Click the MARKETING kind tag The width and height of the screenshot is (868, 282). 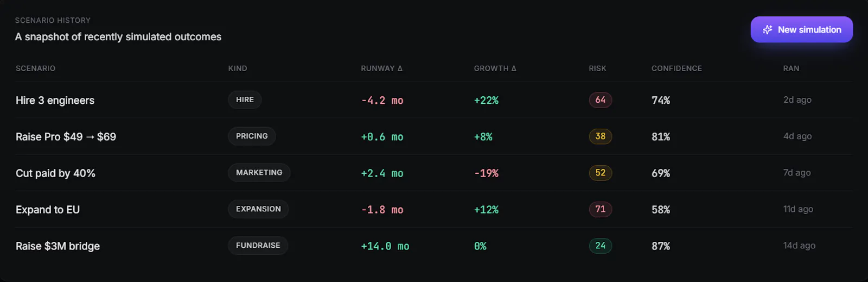coord(259,173)
